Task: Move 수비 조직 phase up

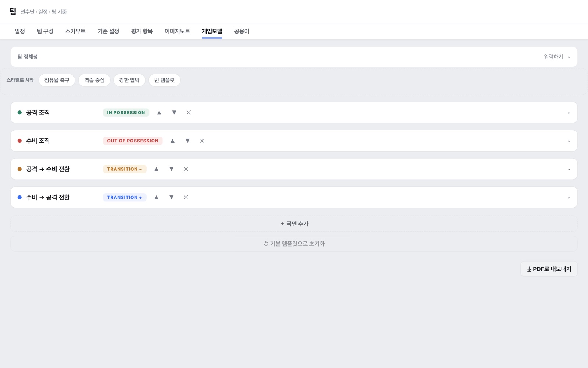Action: point(172,141)
